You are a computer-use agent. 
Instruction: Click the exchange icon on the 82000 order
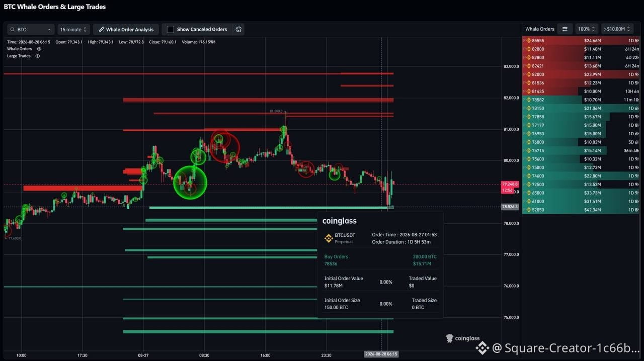click(529, 74)
